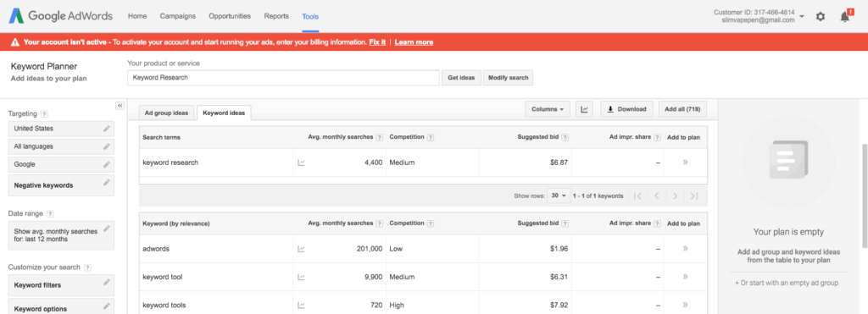868x314 pixels.
Task: Open the Columns dropdown
Action: tap(548, 109)
